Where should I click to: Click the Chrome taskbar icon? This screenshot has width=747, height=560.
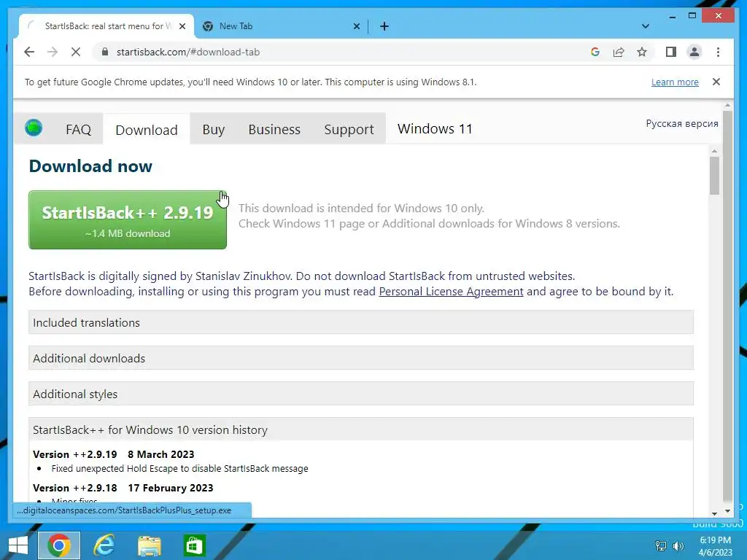pos(59,545)
